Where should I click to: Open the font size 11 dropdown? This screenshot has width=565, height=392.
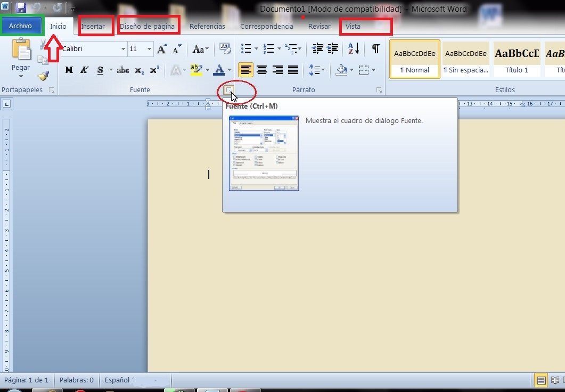pos(149,49)
